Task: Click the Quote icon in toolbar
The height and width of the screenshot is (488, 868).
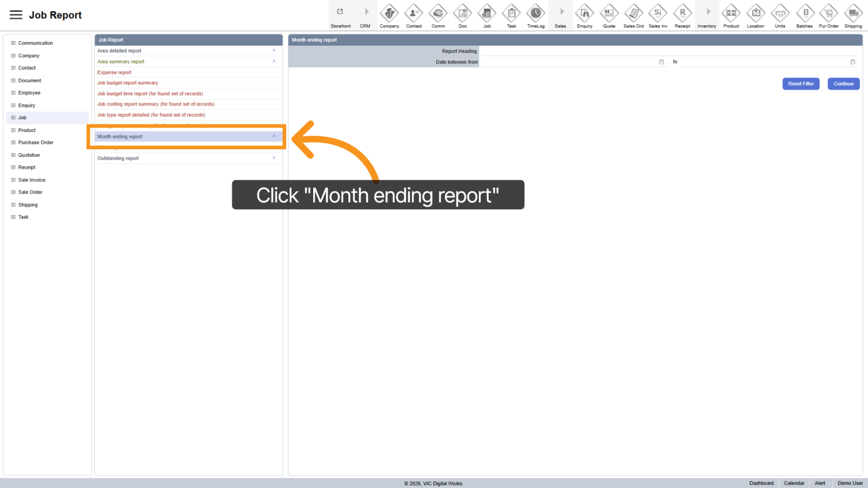Action: point(609,13)
